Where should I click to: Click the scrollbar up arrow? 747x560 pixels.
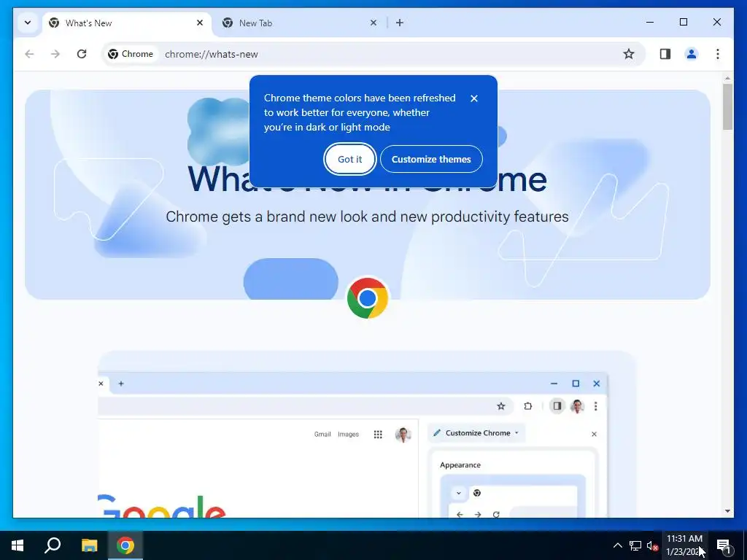click(727, 77)
